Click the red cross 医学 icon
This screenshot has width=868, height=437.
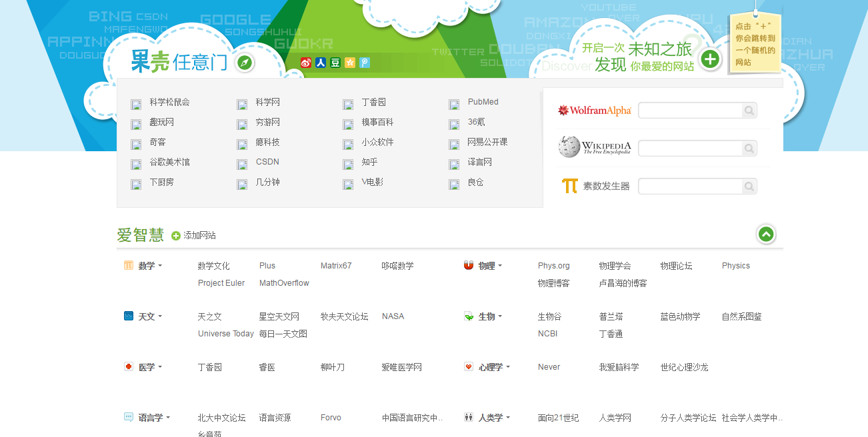point(129,366)
